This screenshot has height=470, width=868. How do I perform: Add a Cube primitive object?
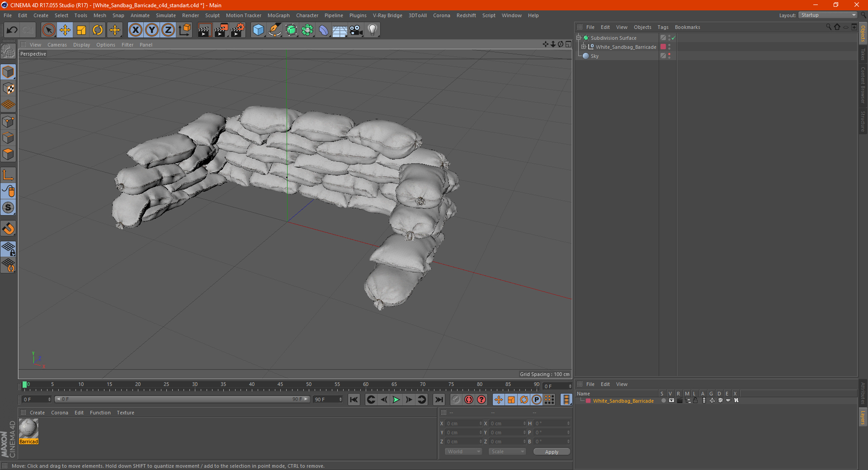click(258, 30)
